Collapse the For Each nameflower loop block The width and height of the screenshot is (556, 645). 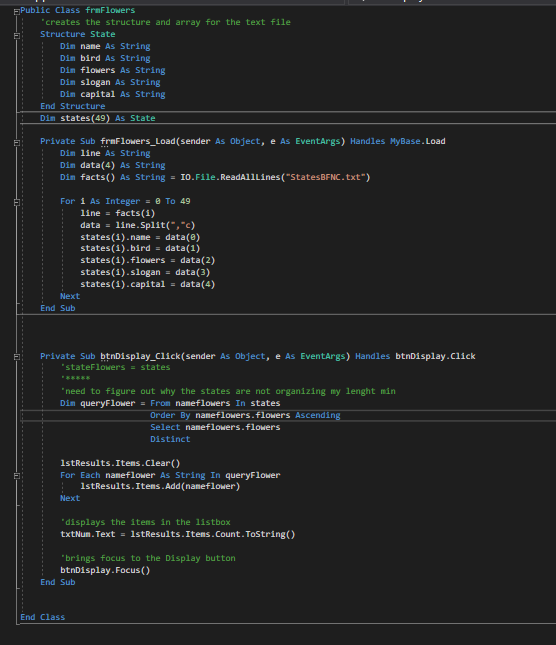click(x=17, y=476)
